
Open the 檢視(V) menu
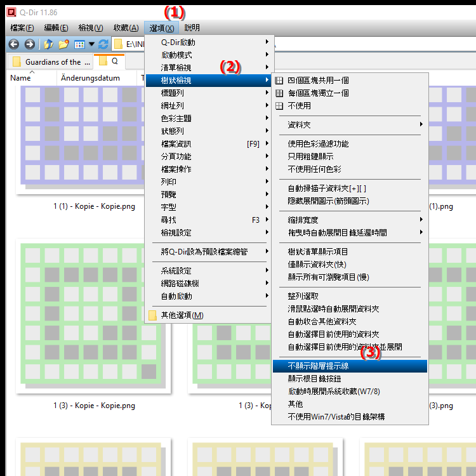point(91,28)
